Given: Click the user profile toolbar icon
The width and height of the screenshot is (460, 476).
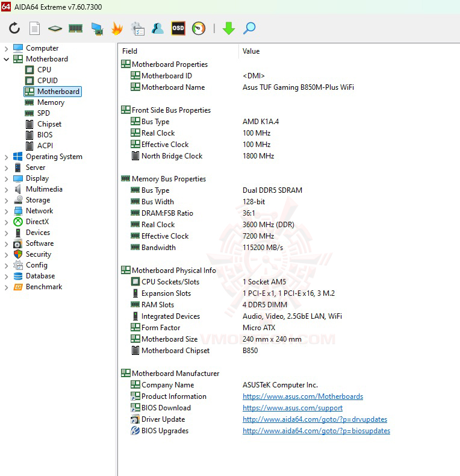Looking at the screenshot, I should [x=158, y=28].
